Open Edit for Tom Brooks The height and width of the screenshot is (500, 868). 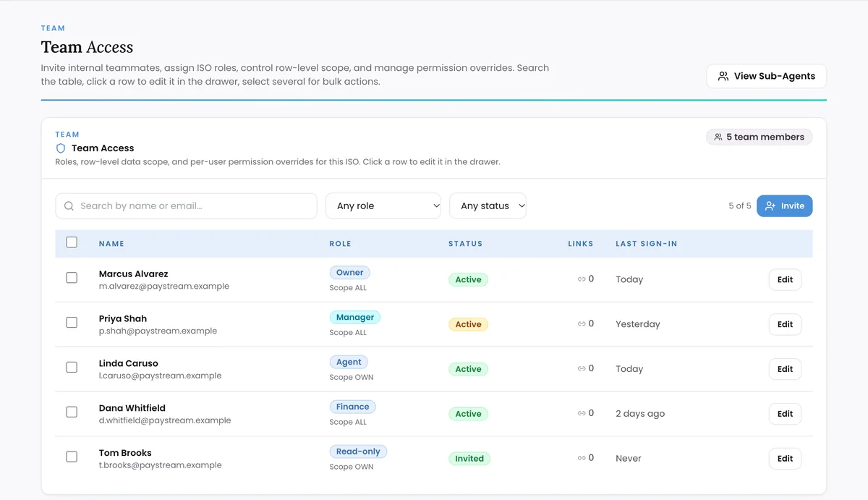pos(785,458)
